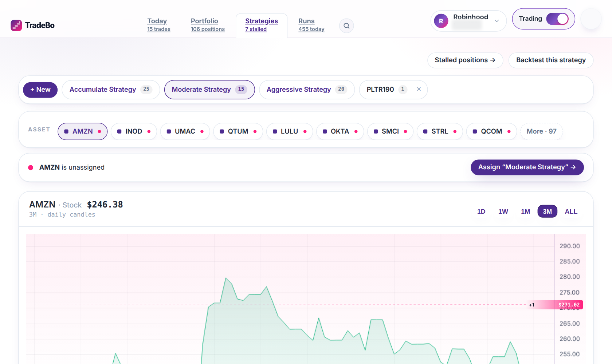612x364 pixels.
Task: Remove the PLTR190 strategy with the X
Action: point(419,89)
